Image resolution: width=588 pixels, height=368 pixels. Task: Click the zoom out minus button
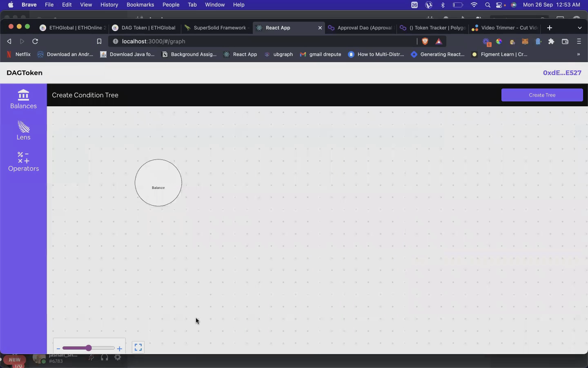coord(58,348)
